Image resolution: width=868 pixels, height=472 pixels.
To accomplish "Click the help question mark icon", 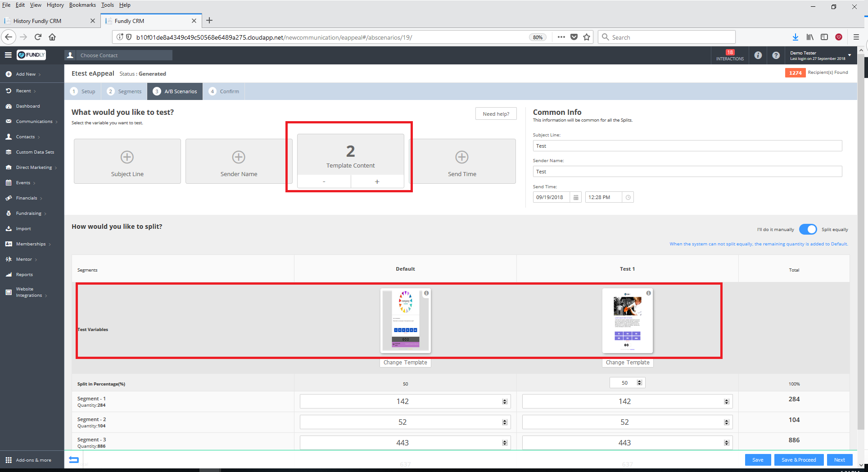I will point(776,55).
